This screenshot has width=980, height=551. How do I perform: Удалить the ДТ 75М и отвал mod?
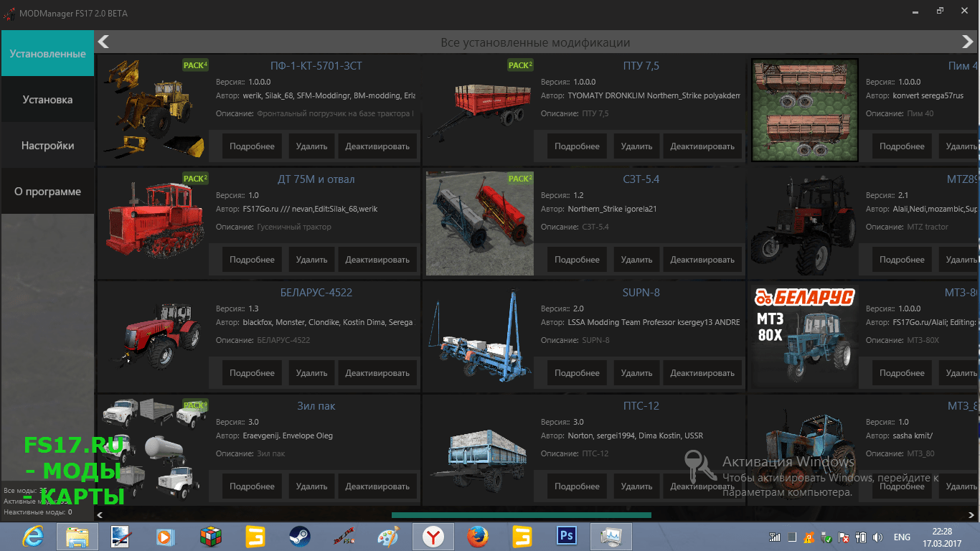point(311,259)
